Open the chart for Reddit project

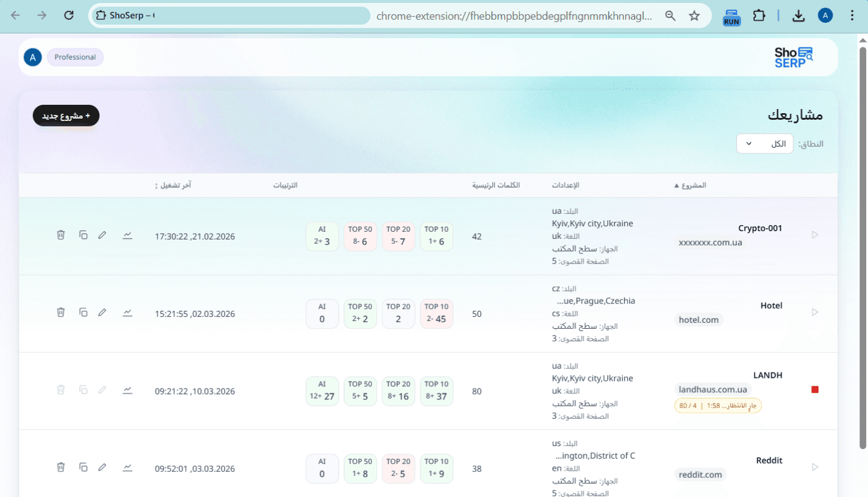tap(128, 467)
